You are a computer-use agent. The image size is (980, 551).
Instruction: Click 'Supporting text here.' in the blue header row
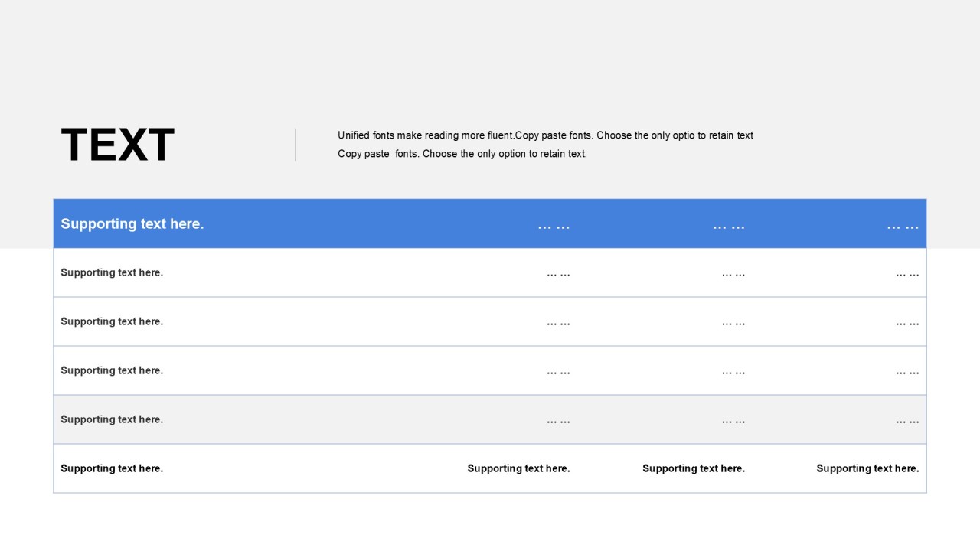point(132,223)
